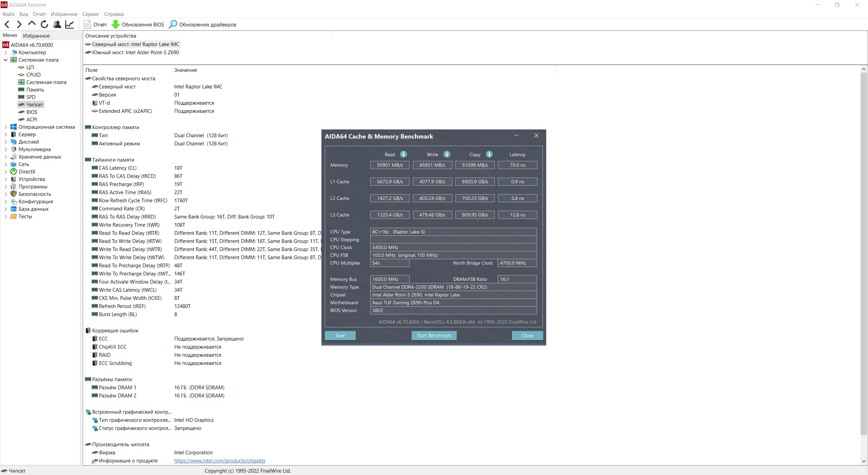Click the vertical scrollbar down arrow
This screenshot has height=475, width=868.
pos(864,461)
